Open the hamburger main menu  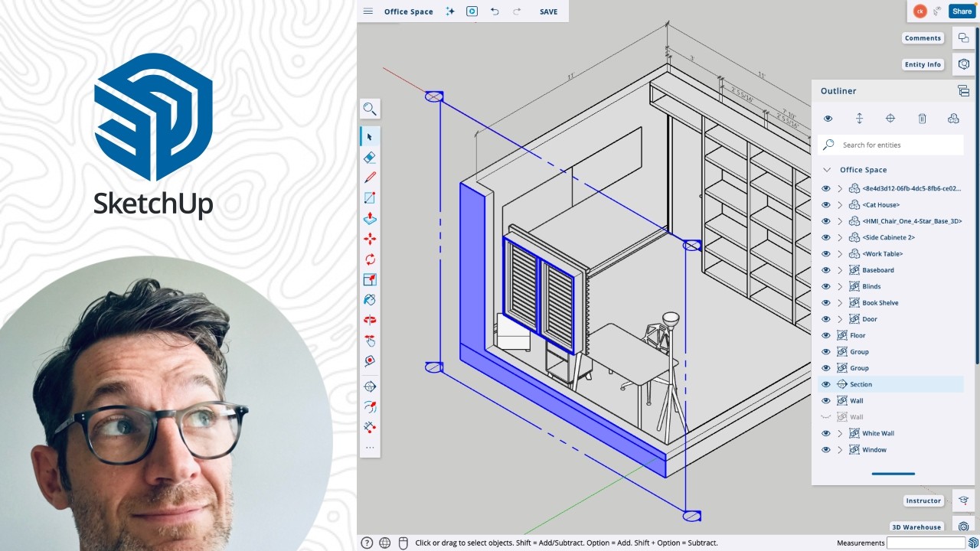click(x=368, y=11)
